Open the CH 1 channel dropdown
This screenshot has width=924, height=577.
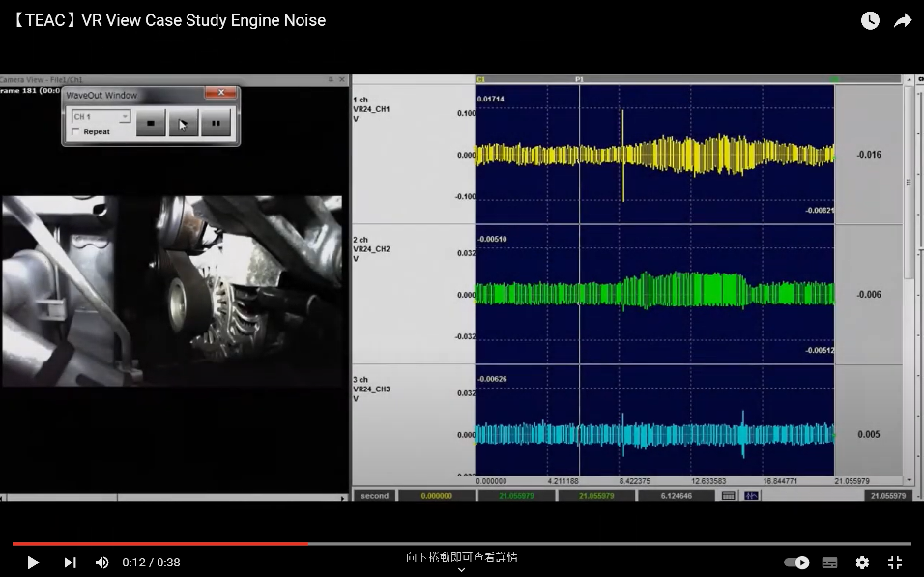[x=125, y=117]
